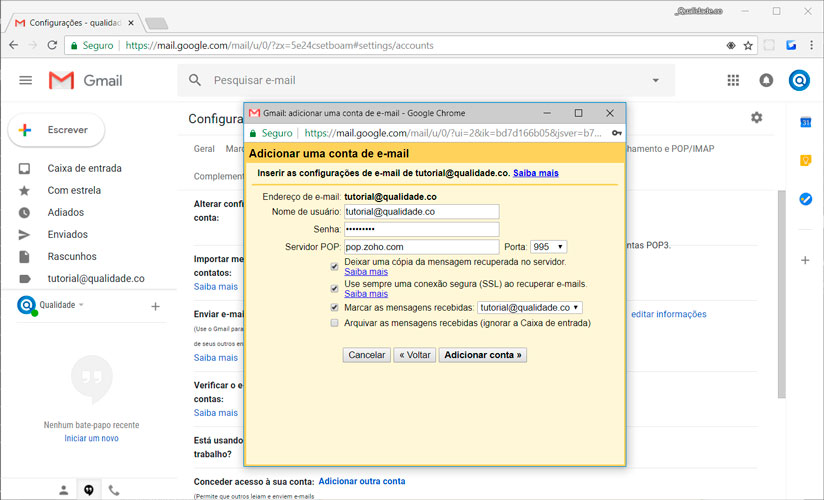Click Saiba mais under Verificar contas

coord(215,413)
